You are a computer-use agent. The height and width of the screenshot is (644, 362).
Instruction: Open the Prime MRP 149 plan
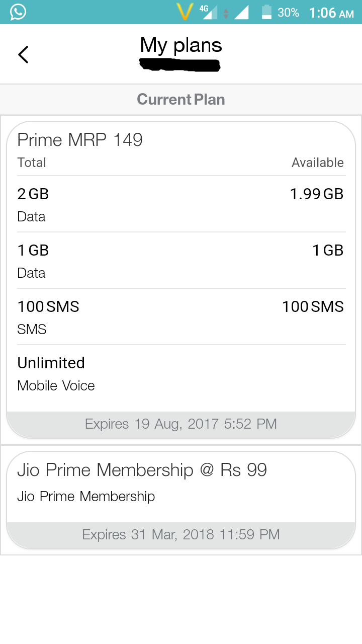(x=80, y=139)
